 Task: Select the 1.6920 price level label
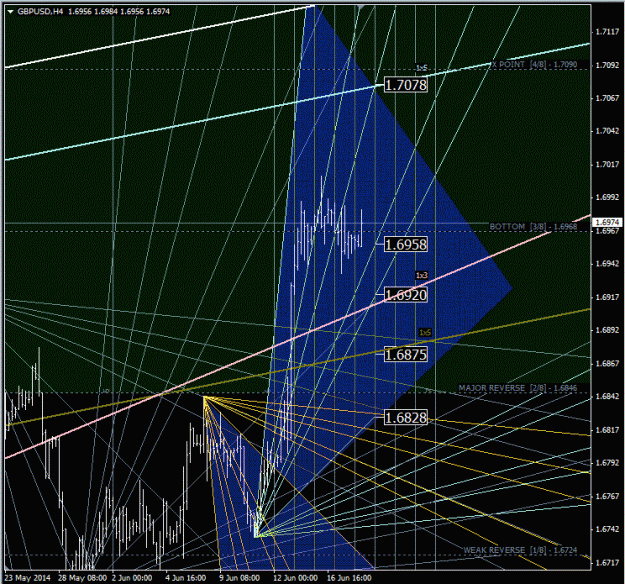coord(406,295)
